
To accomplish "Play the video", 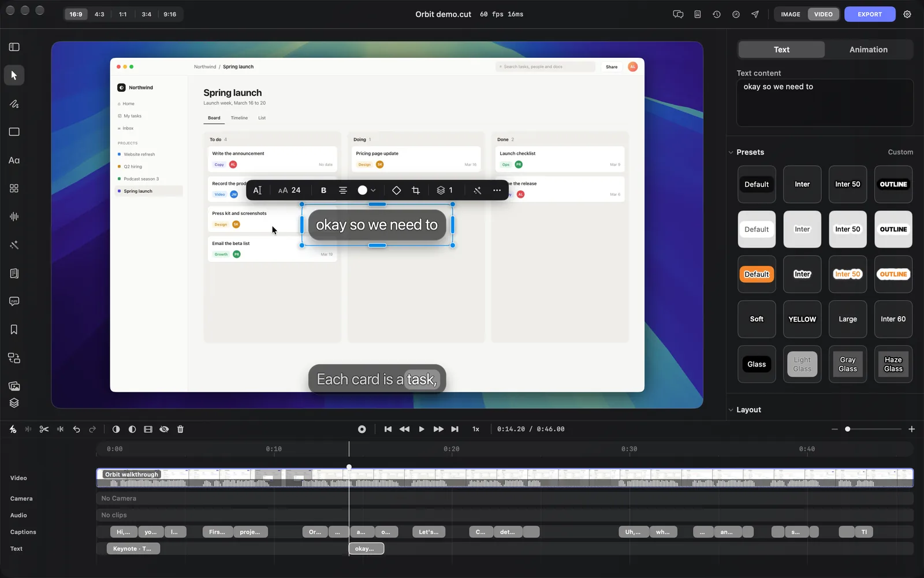I will tap(422, 429).
